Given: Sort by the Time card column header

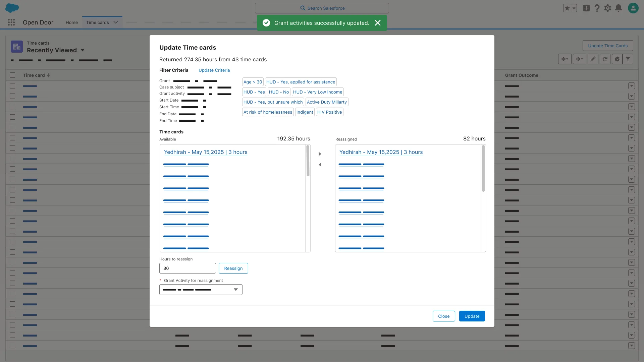Looking at the screenshot, I should click(x=36, y=75).
